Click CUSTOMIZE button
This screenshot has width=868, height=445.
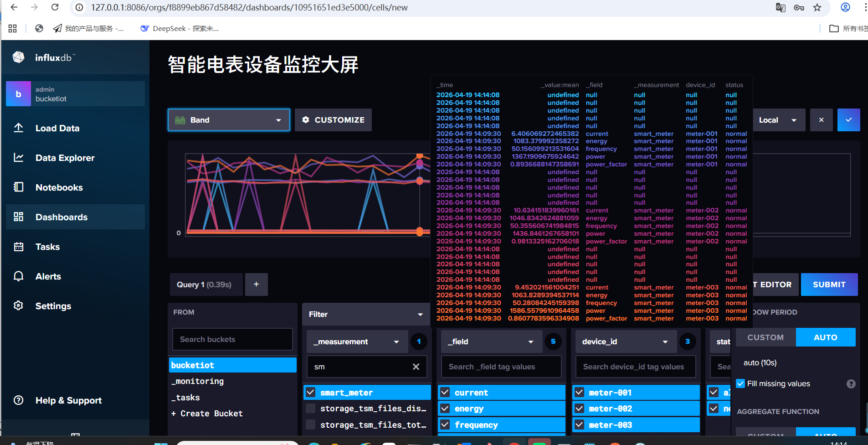click(333, 120)
